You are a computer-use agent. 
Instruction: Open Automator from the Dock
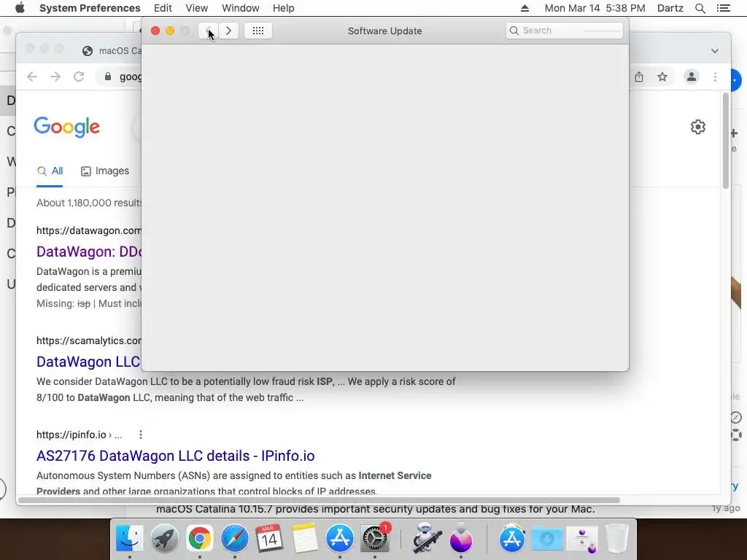[x=425, y=539]
